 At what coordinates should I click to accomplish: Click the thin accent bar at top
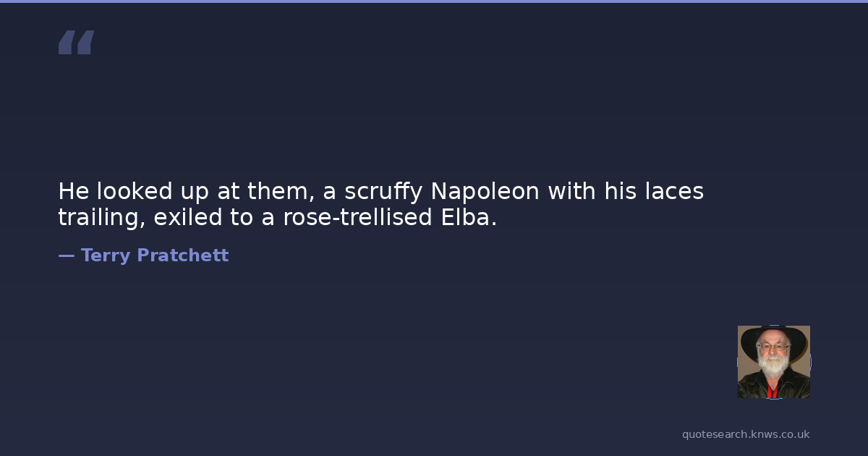pyautogui.click(x=434, y=1)
